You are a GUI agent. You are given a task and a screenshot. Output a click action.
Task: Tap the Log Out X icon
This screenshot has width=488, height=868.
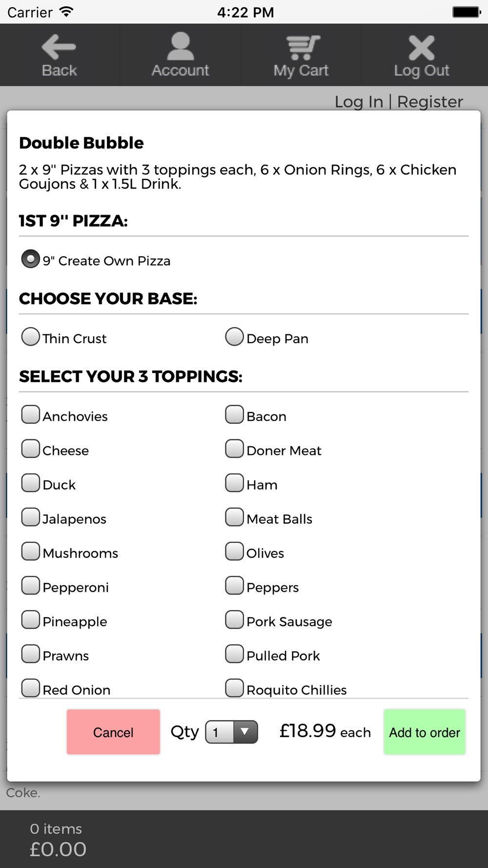(422, 47)
